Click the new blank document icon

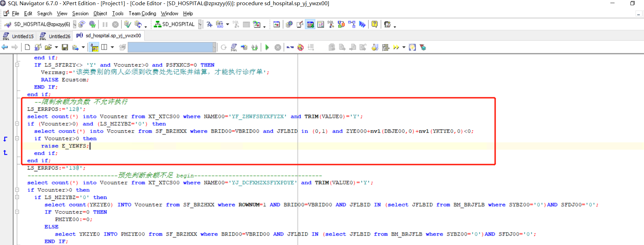pos(27,47)
